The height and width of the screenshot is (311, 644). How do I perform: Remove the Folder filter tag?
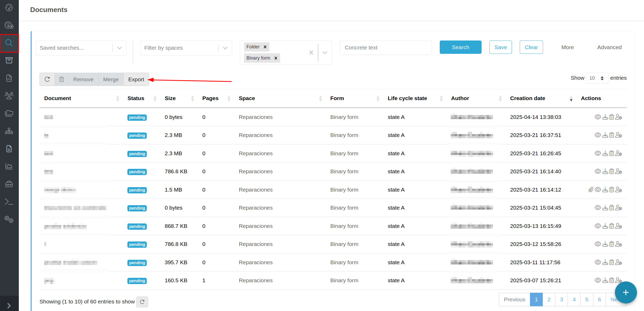(265, 47)
